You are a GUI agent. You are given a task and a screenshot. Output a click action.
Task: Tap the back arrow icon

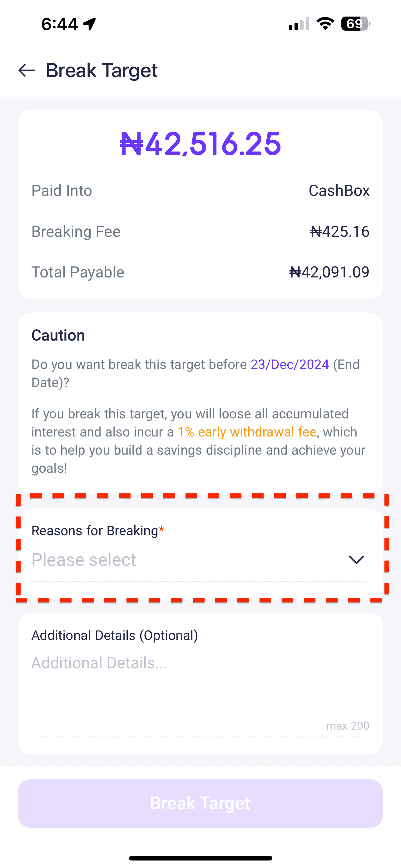pos(27,70)
